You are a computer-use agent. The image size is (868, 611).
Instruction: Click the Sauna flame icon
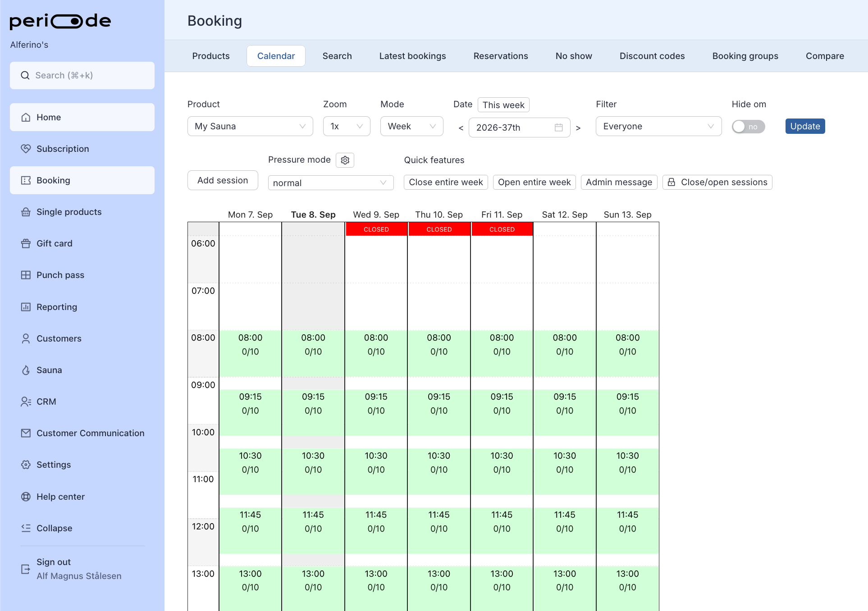click(x=26, y=370)
